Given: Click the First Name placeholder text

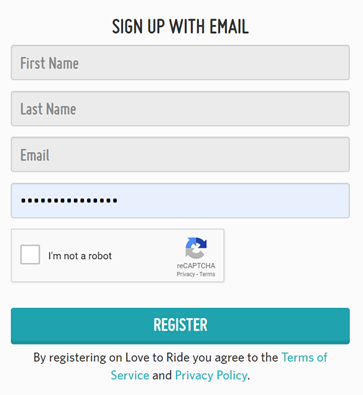Looking at the screenshot, I should [49, 63].
